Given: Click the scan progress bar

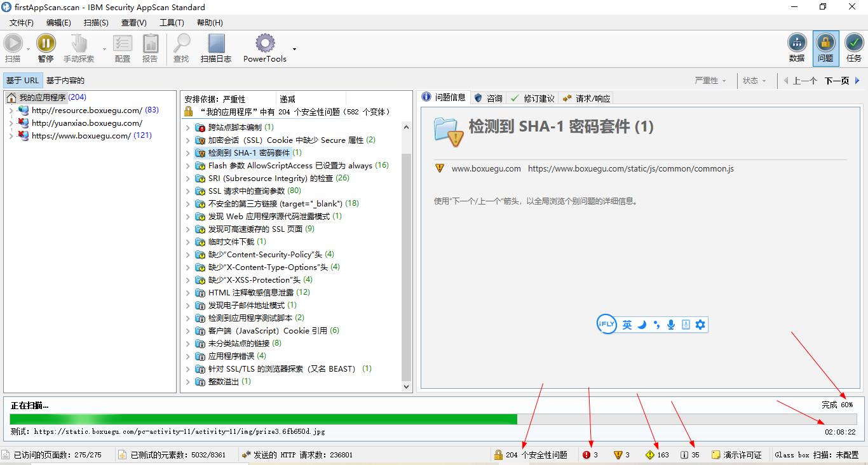Looking at the screenshot, I should pyautogui.click(x=433, y=419).
